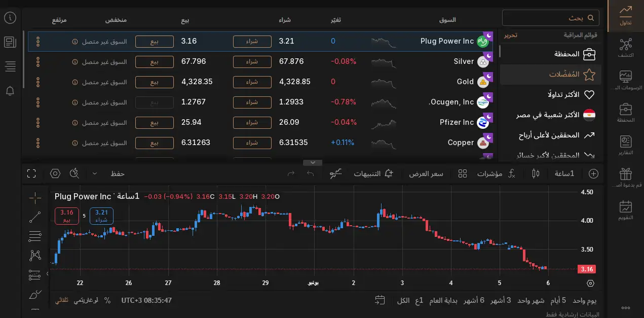This screenshot has height=318, width=644.
Task: Open the save (حفظ) dropdown arrow
Action: click(x=94, y=173)
